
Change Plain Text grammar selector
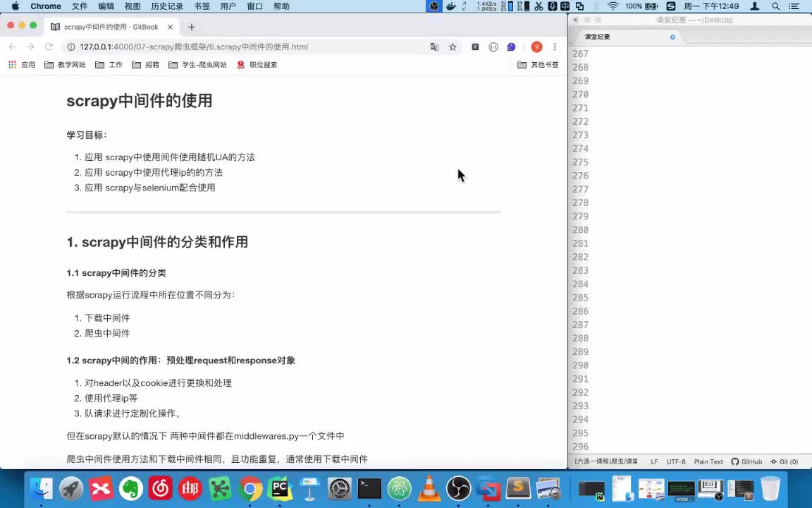tap(708, 461)
